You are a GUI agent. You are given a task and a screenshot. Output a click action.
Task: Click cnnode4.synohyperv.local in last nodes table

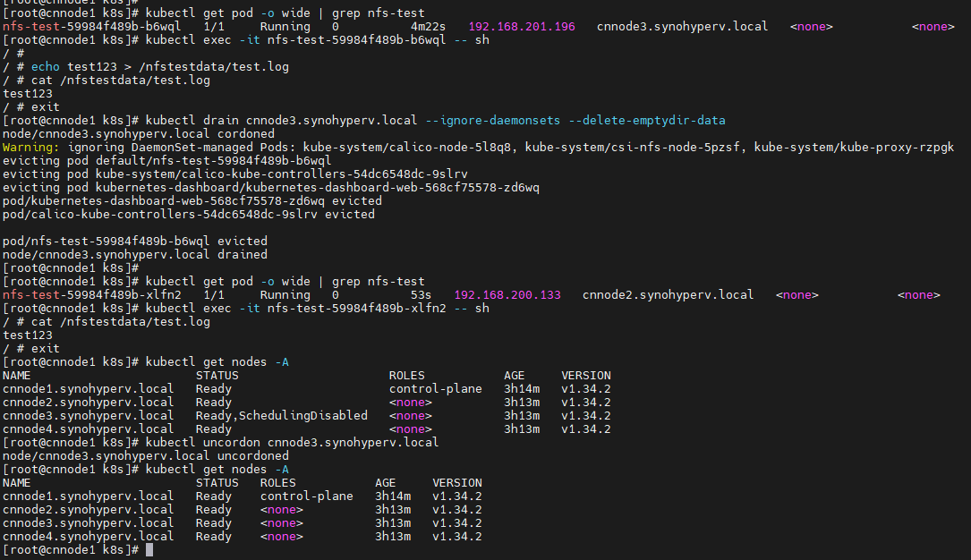point(88,537)
